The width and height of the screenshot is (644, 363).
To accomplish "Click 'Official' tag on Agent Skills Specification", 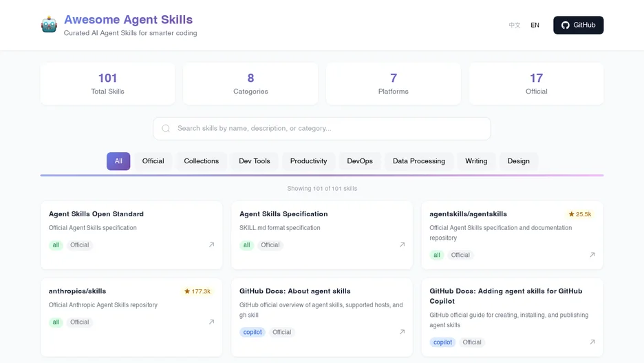I will [270, 245].
